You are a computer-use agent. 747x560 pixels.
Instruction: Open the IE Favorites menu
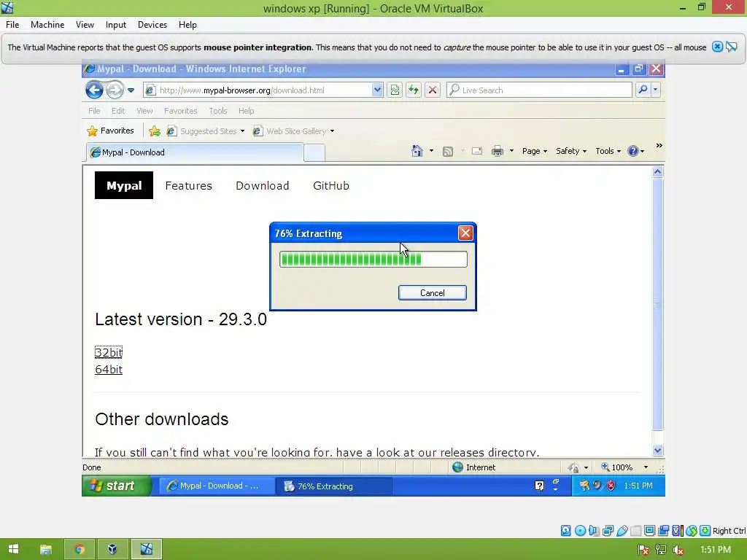[x=181, y=111]
